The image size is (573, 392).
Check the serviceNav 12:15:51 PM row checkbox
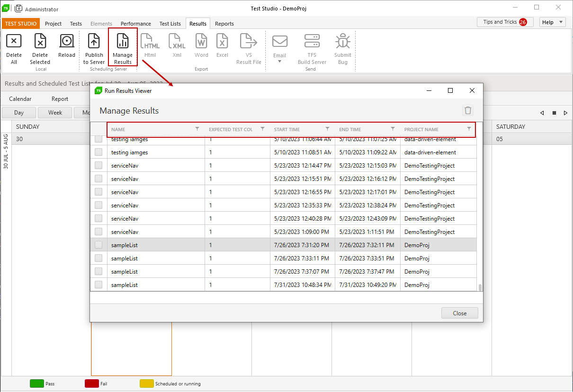98,179
